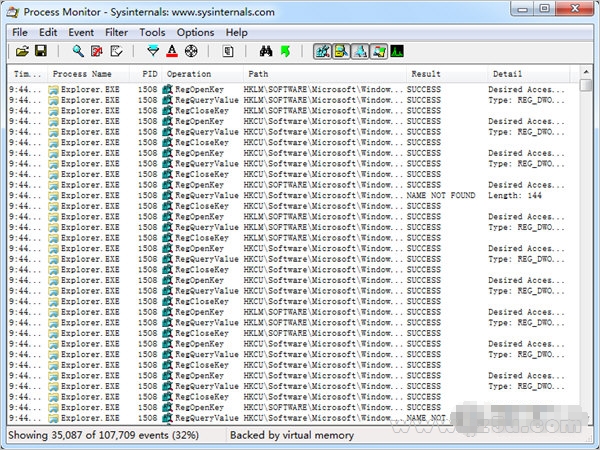Click 'Backed by virtual memory' status text
The height and width of the screenshot is (450, 600).
[x=292, y=435]
